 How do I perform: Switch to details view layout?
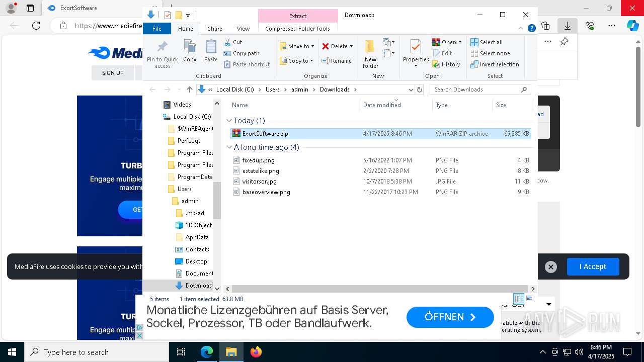519,299
